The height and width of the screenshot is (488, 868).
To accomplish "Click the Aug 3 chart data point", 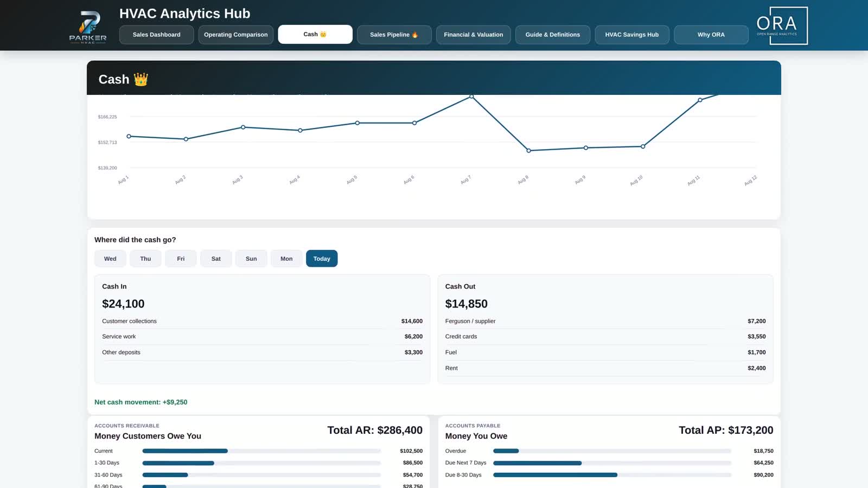I will coord(243,127).
